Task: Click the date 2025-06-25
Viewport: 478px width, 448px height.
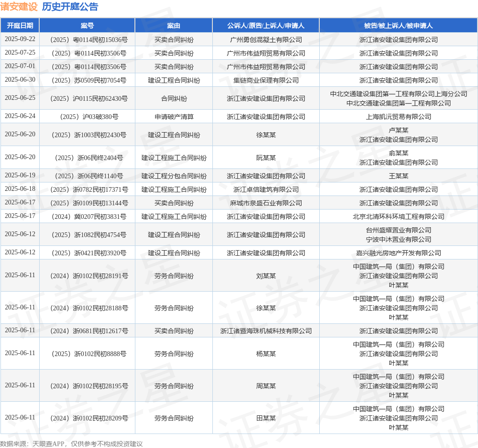Action: (20, 98)
